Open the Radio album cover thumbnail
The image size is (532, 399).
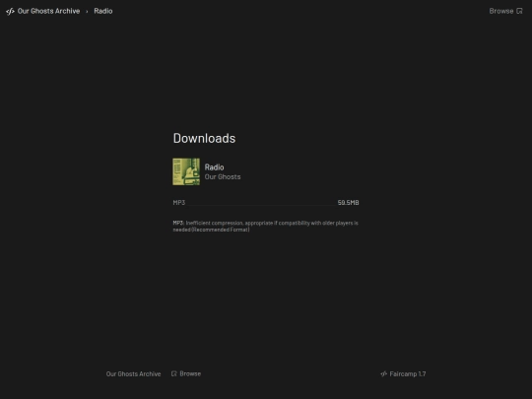pos(186,171)
